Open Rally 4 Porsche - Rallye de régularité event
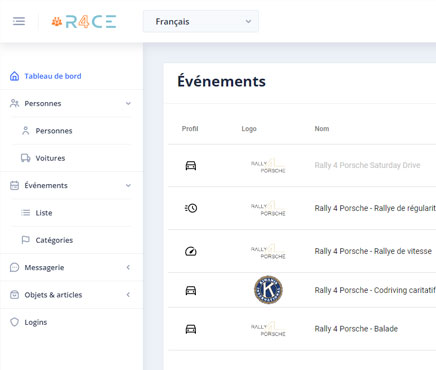The height and width of the screenshot is (370, 436). click(375, 208)
